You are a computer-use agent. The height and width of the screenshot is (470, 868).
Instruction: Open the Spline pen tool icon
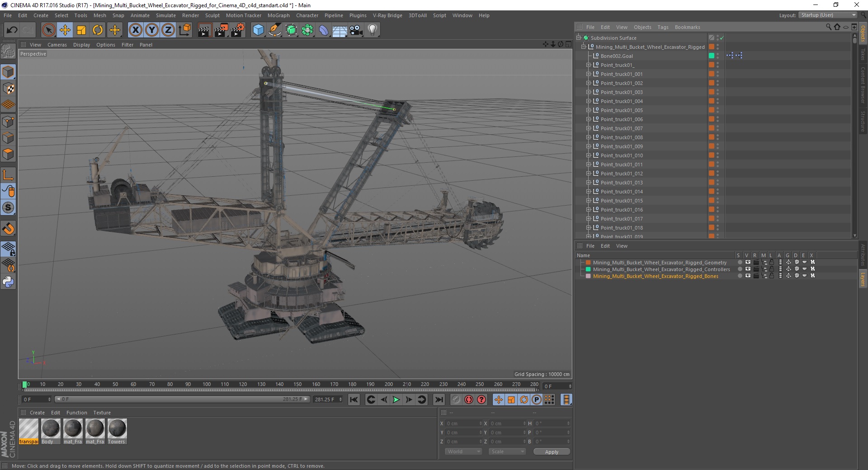(x=274, y=30)
